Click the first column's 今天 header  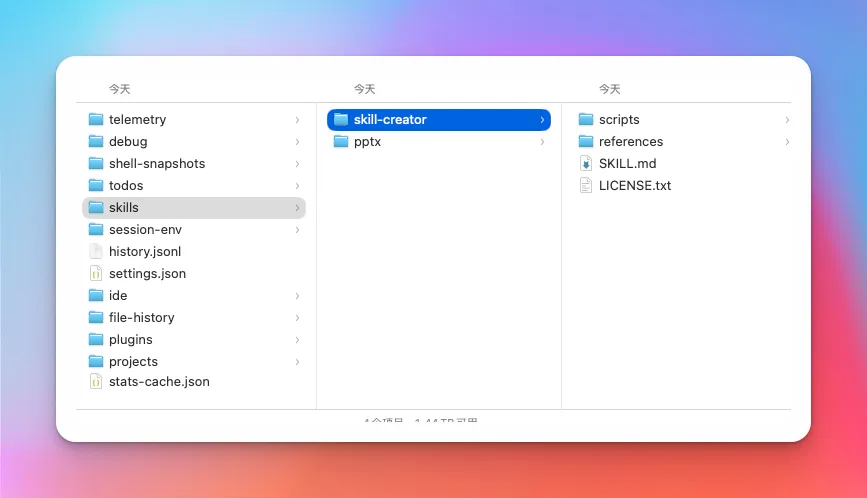point(119,89)
